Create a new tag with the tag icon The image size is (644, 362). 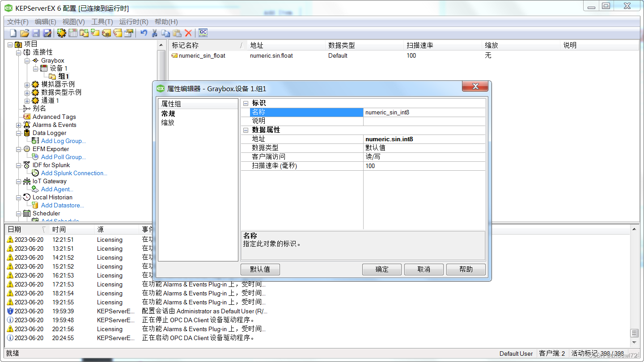point(95,33)
